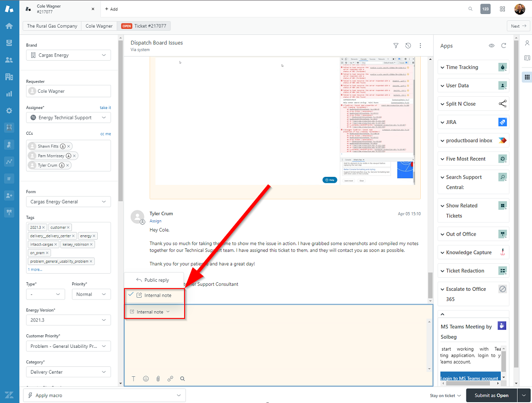The width and height of the screenshot is (532, 403).
Task: Switch to The Rural Gas Company tab
Action: point(52,26)
